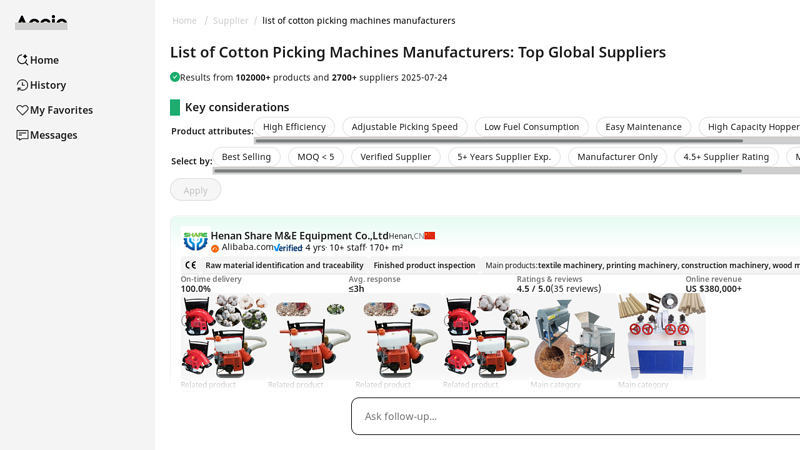This screenshot has width=800, height=450.
Task: Click the Apply button
Action: tap(195, 190)
